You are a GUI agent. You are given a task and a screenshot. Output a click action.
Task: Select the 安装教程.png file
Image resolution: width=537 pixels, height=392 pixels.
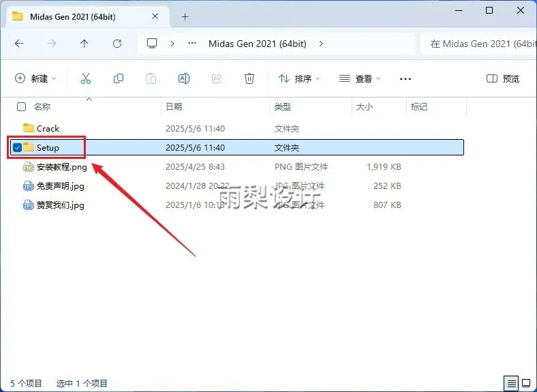tap(61, 167)
